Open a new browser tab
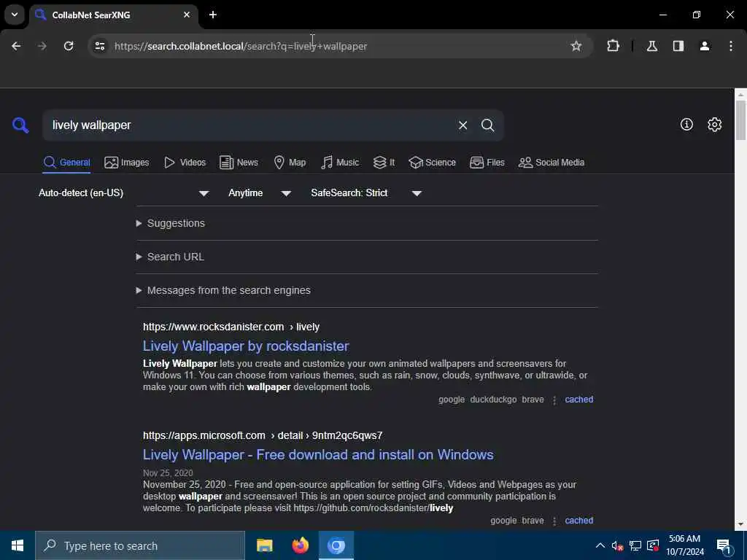This screenshot has height=560, width=747. (213, 15)
